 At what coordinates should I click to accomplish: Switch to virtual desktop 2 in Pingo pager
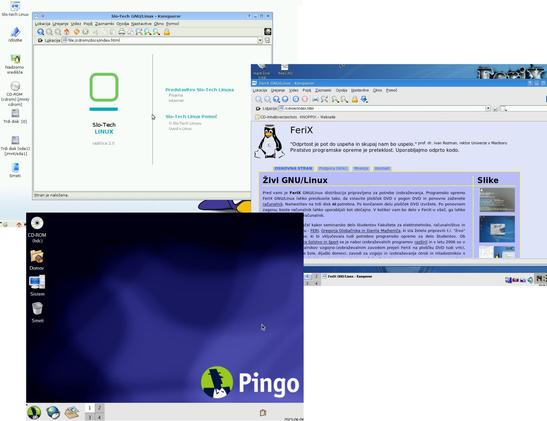pos(99,408)
